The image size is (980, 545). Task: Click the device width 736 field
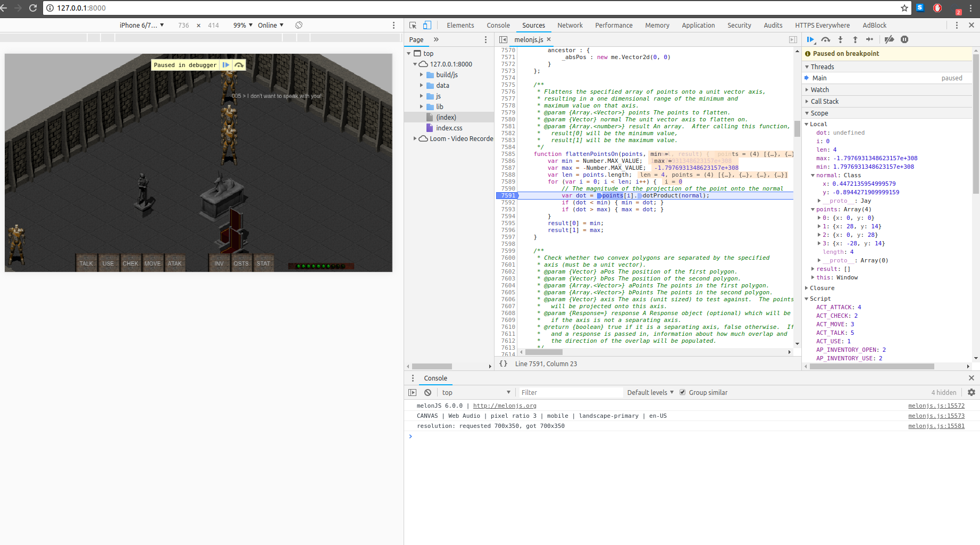tap(183, 25)
